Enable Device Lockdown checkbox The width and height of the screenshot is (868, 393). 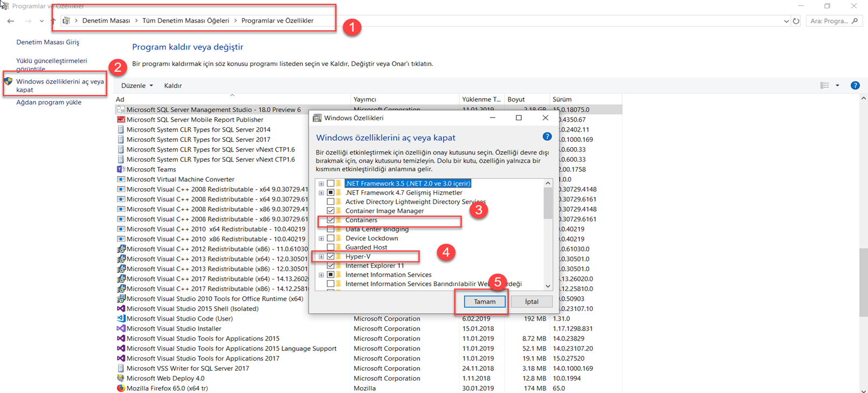[330, 238]
